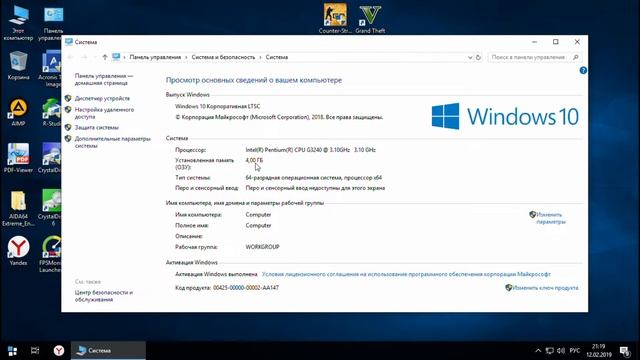The height and width of the screenshot is (360, 640).
Task: Open the FPSMonitor Launcher desktop icon
Action: (x=52, y=254)
